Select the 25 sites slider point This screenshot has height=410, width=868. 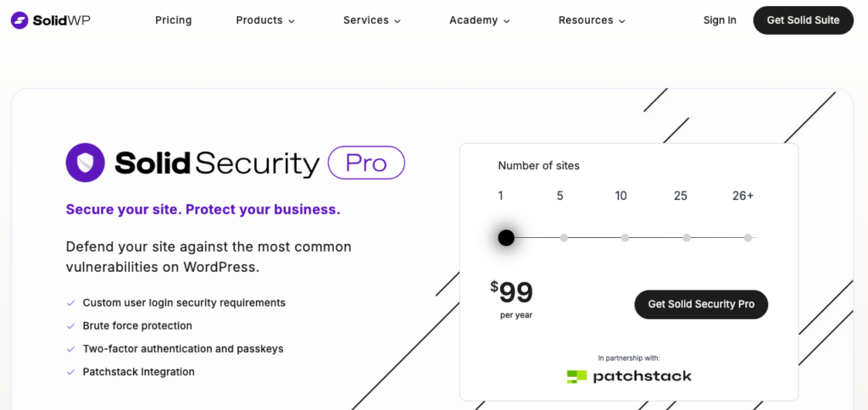coord(687,238)
